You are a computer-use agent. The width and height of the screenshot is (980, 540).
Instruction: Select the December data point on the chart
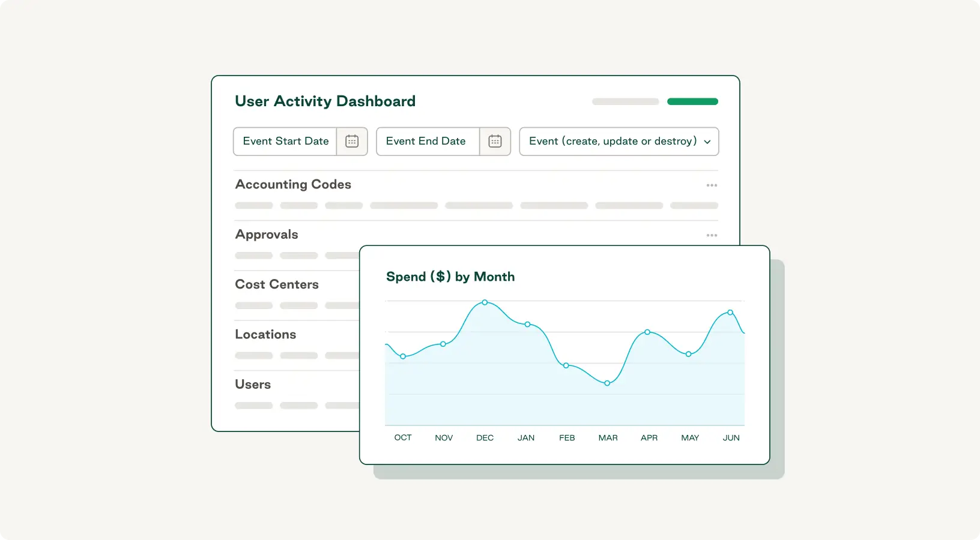pos(485,303)
